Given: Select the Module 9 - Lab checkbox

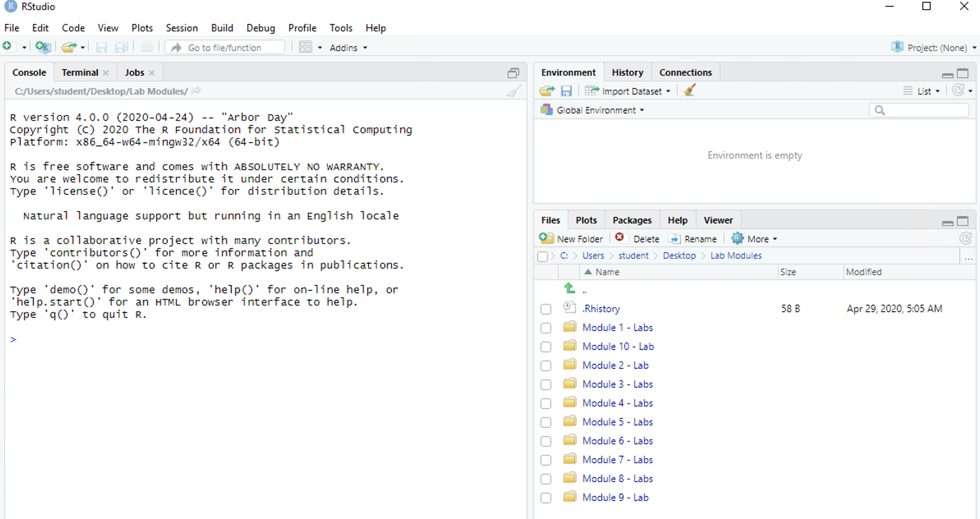Looking at the screenshot, I should 545,498.
